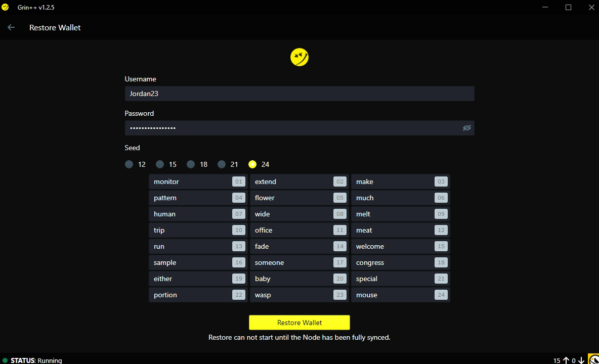The height and width of the screenshot is (364, 599).
Task: Click seed word 21 field 'special'
Action: [x=400, y=279]
